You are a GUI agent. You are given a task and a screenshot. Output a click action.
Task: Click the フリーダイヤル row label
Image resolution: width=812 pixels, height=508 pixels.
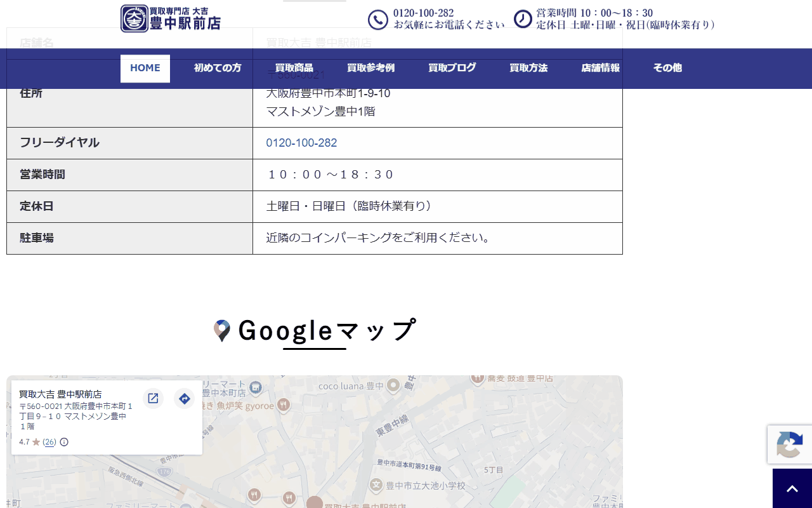[60, 143]
